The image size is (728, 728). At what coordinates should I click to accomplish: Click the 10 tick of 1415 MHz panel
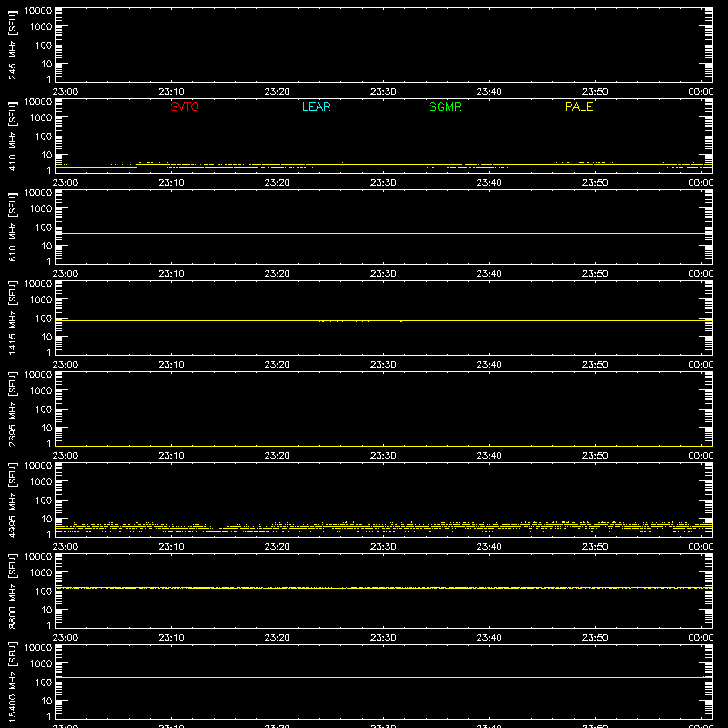(x=46, y=337)
